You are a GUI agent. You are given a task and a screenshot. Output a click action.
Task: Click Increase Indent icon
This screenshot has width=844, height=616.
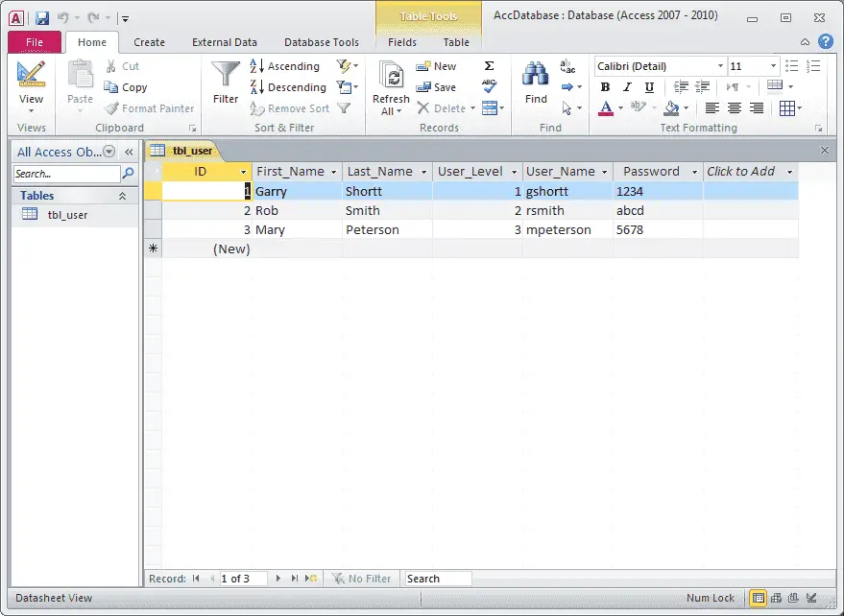point(702,86)
